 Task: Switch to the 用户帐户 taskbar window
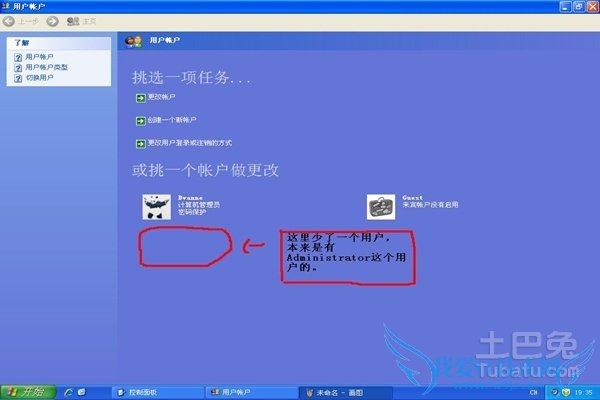[x=251, y=392]
